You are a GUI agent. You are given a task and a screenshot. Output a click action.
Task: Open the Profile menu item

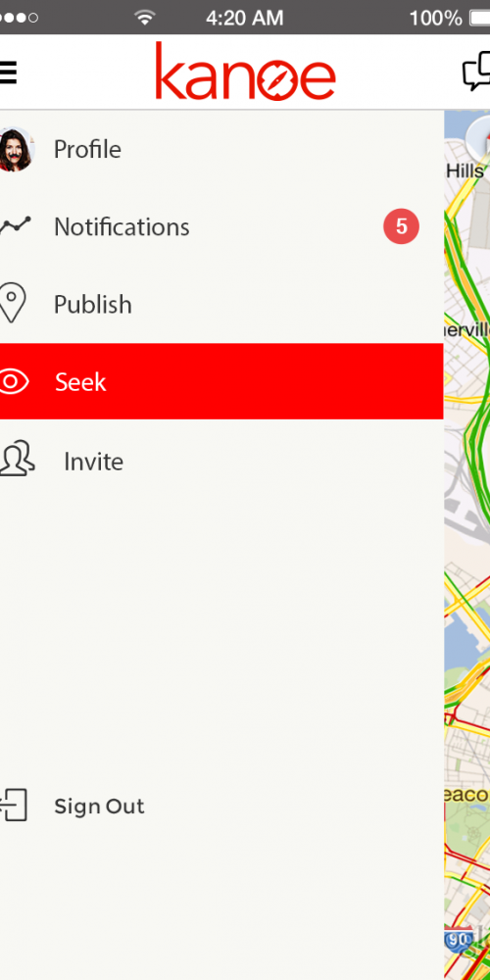click(221, 149)
